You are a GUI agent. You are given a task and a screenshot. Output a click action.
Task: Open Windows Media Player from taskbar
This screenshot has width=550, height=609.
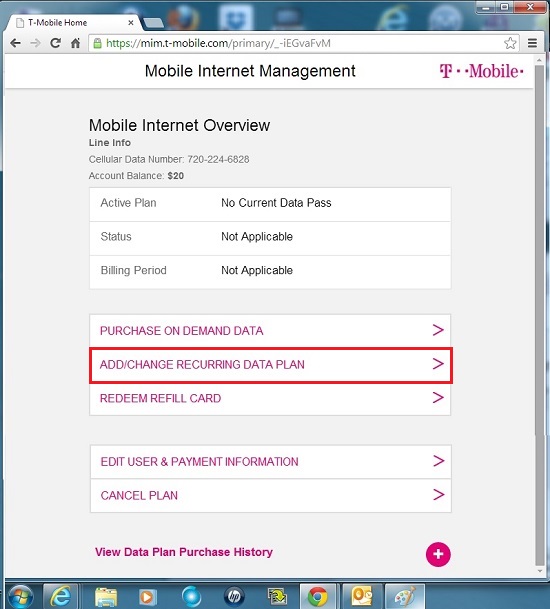pyautogui.click(x=148, y=597)
